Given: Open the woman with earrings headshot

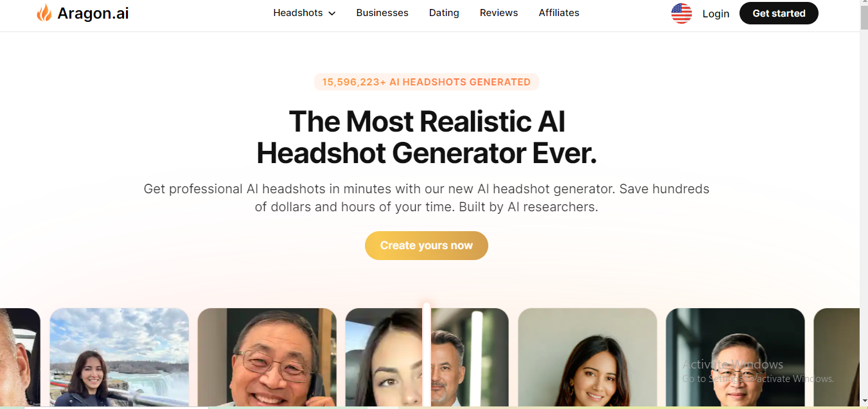Looking at the screenshot, I should (587, 357).
